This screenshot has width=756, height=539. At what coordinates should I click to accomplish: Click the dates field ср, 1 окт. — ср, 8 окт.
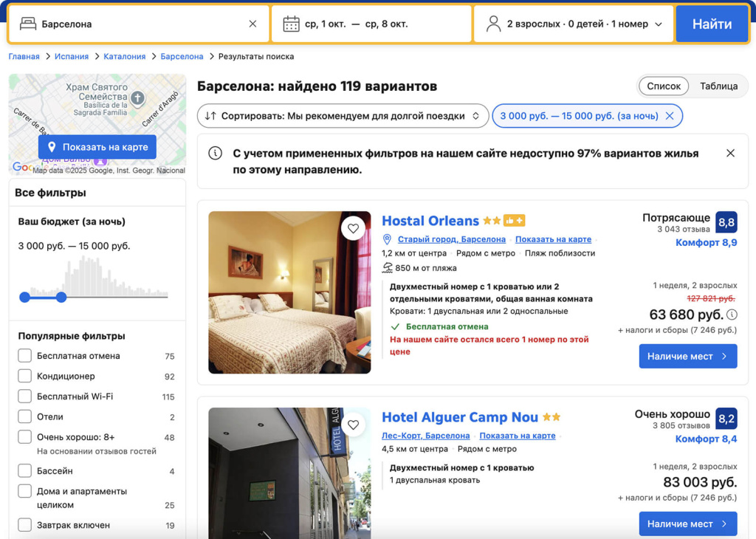point(371,24)
